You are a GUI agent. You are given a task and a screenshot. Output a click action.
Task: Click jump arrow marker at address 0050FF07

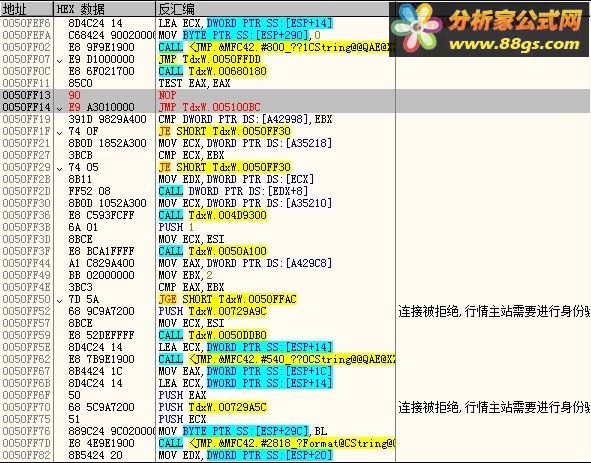[60, 60]
